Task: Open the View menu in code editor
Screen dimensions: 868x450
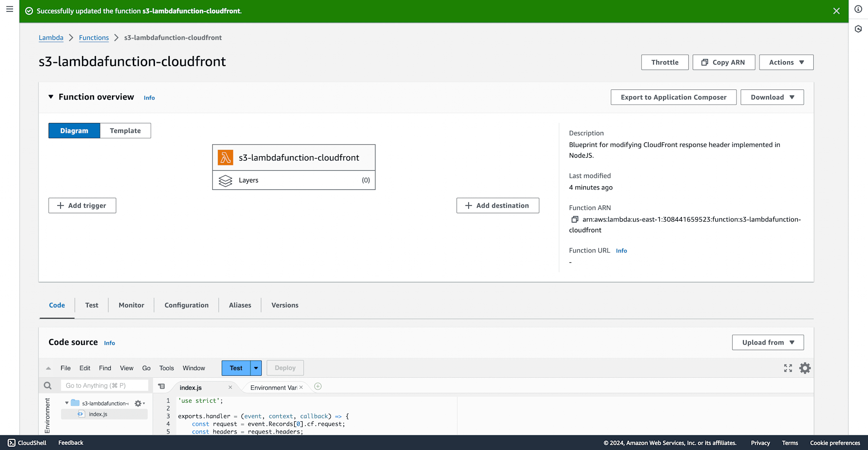Action: (x=127, y=368)
